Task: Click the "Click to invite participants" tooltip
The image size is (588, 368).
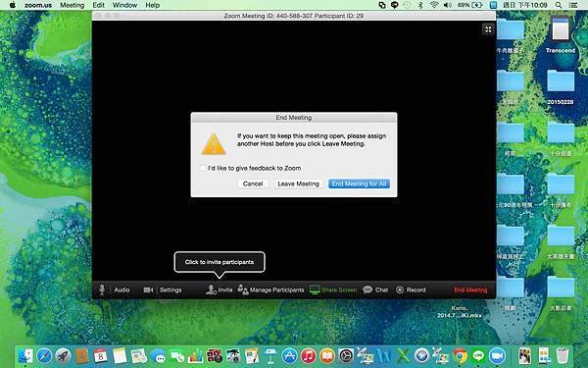Action: tap(220, 262)
